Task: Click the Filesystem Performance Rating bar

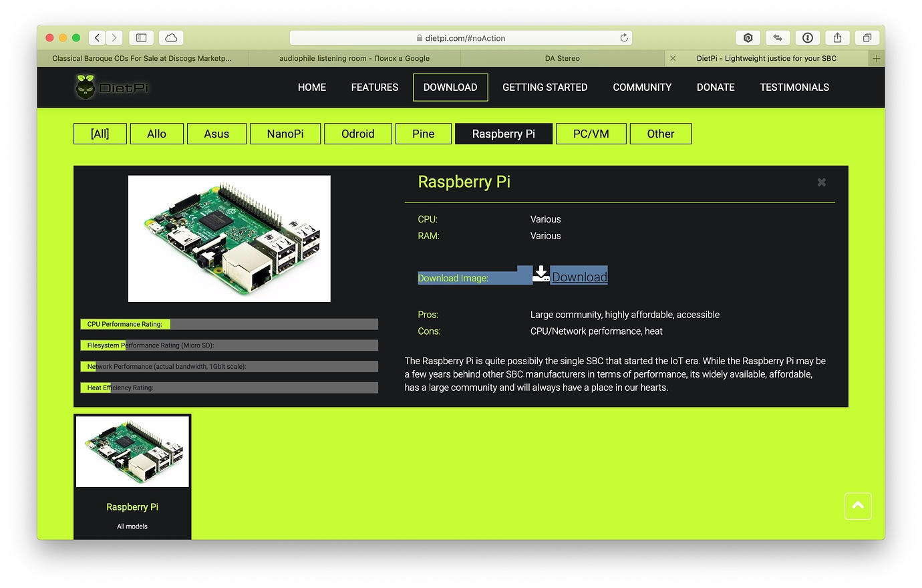Action: coord(229,345)
